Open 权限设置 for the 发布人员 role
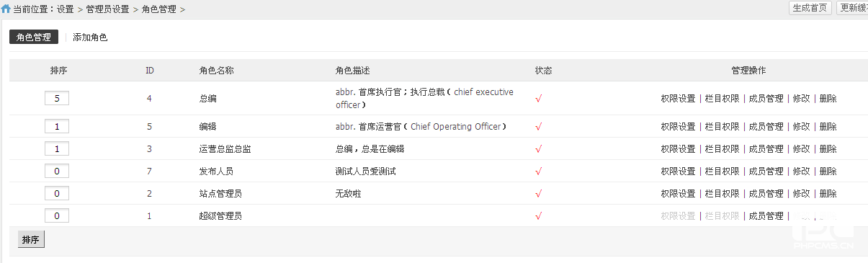Image resolution: width=868 pixels, height=263 pixels. [678, 171]
